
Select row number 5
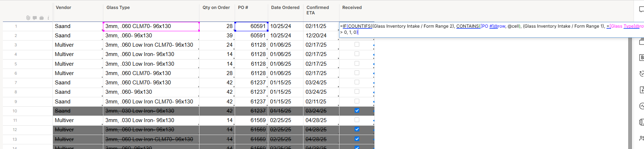coord(16,64)
